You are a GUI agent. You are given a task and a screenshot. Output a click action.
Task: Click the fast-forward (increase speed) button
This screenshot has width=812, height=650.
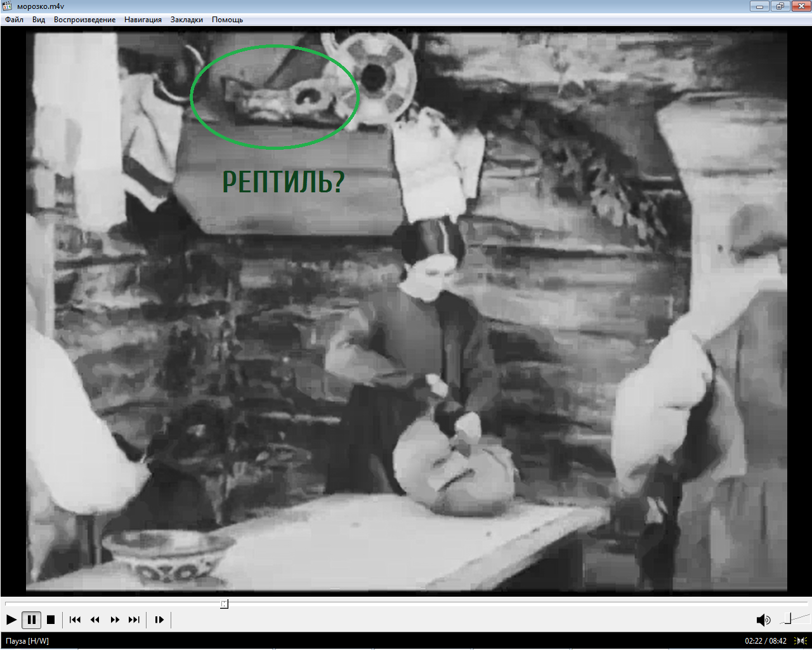(x=115, y=620)
